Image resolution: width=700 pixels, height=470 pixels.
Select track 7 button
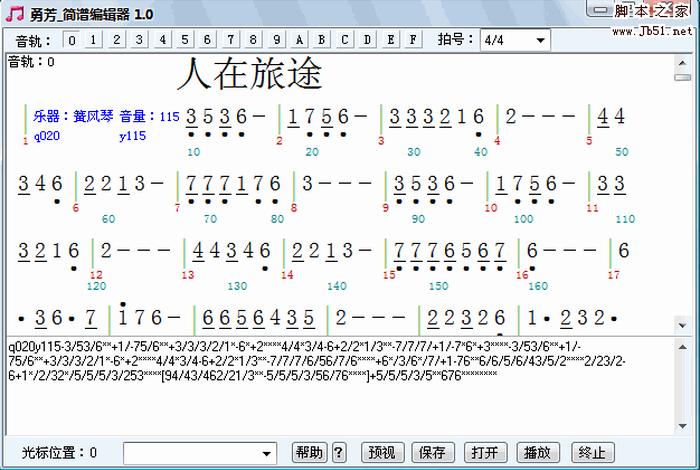[x=230, y=40]
